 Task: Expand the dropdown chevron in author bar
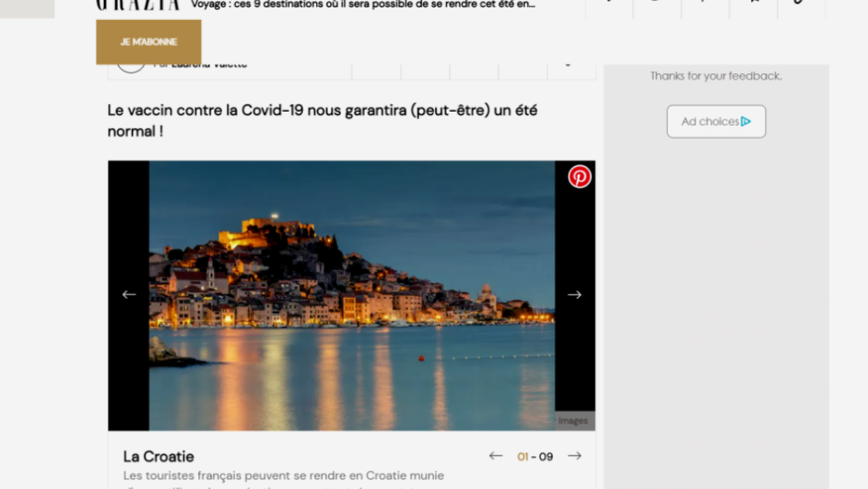click(x=568, y=65)
